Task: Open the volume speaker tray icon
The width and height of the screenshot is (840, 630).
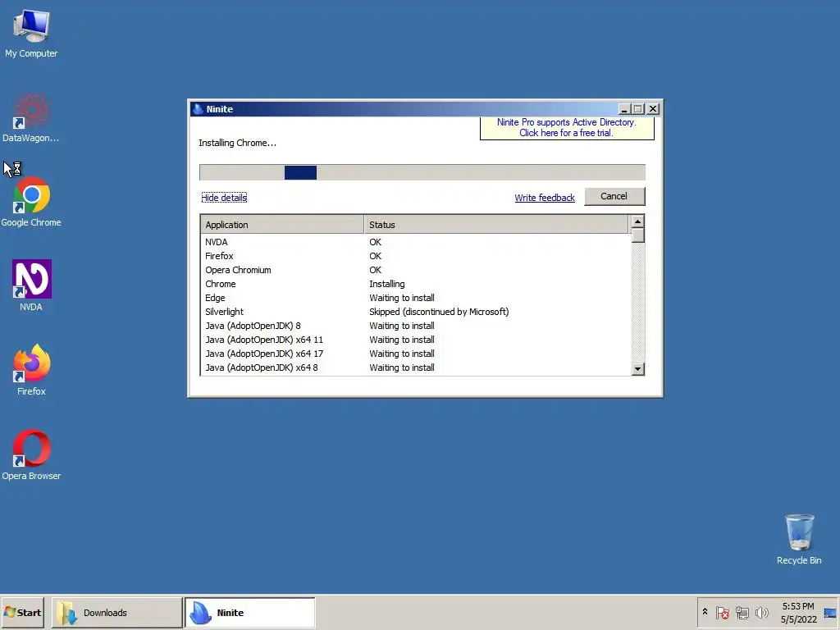Action: (x=761, y=612)
